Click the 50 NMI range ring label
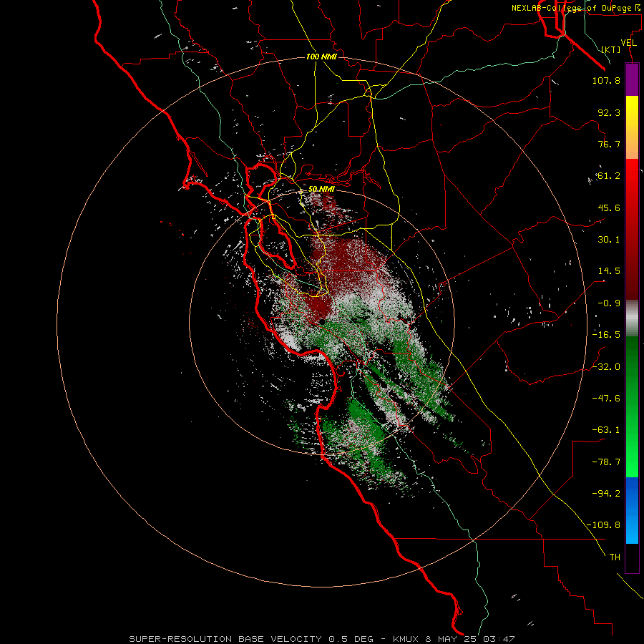 pos(321,189)
